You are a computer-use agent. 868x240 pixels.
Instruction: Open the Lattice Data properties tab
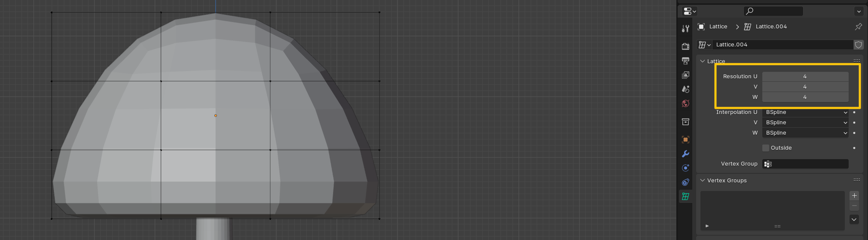pos(685,197)
